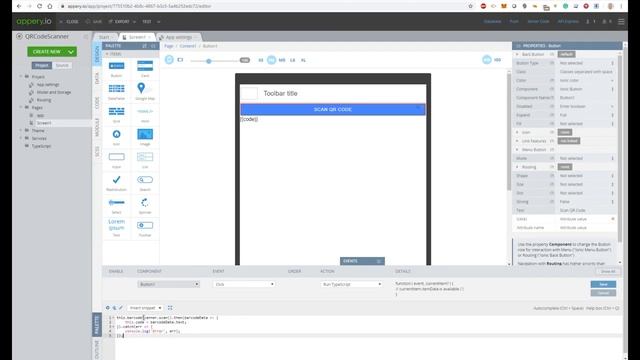Switch to the MODULE vertical tab
Image resolution: width=640 pixels, height=360 pixels.
(x=97, y=127)
